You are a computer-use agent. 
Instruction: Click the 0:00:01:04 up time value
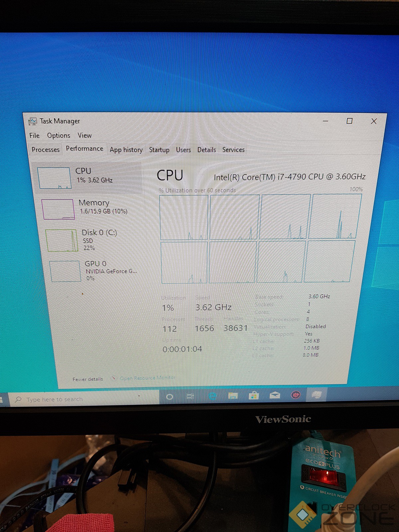(182, 349)
